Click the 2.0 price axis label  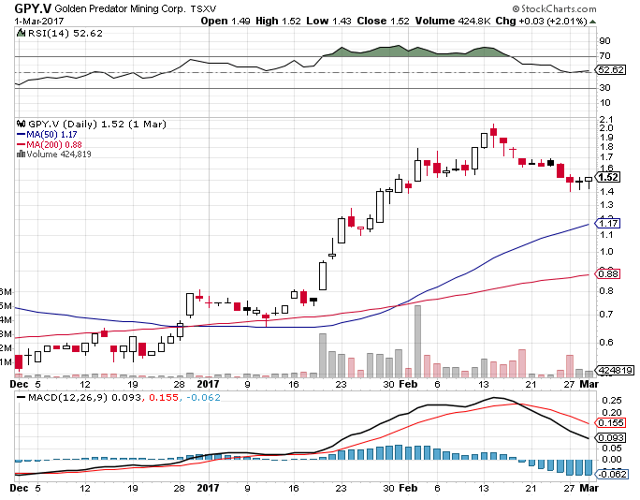point(607,128)
